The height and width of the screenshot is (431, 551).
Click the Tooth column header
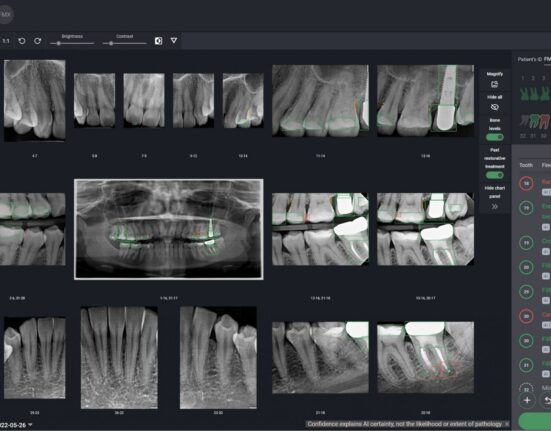point(526,165)
